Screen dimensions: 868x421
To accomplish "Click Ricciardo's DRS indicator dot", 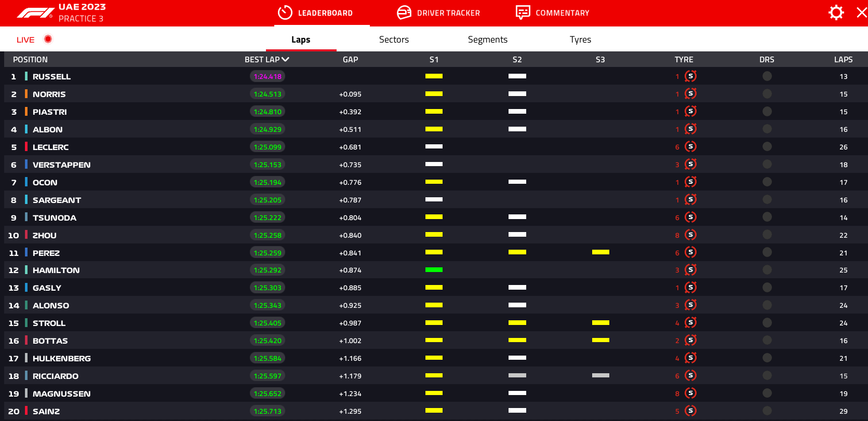I will (x=767, y=376).
